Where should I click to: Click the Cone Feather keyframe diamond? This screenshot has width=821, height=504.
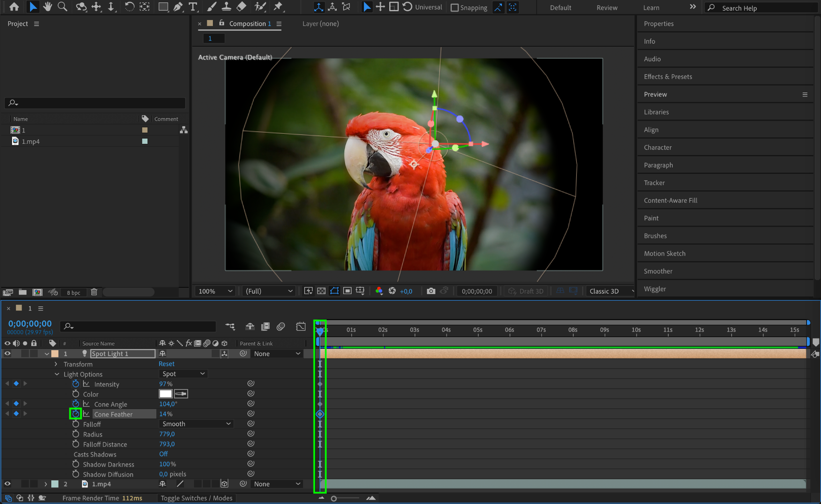coord(320,414)
